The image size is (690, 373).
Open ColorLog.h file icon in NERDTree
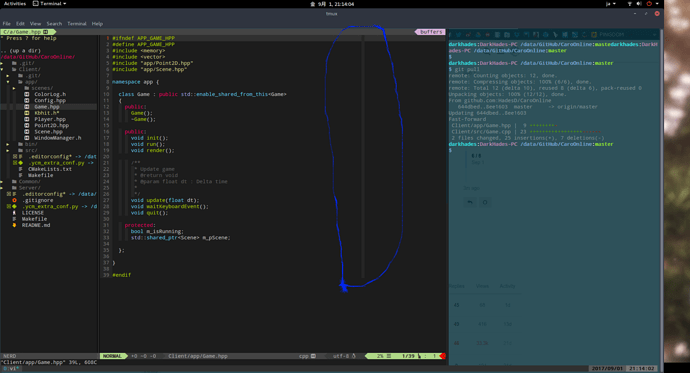(27, 94)
